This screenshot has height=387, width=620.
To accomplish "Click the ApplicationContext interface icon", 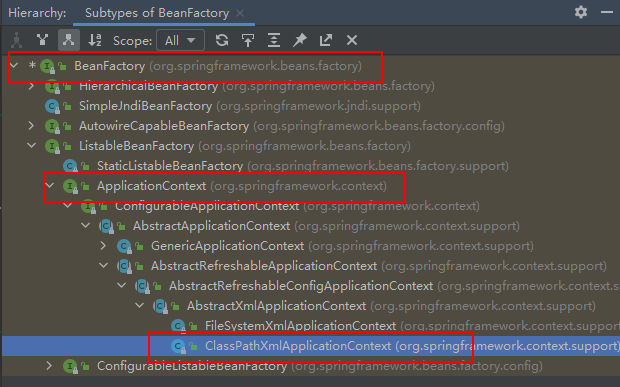I will click(x=70, y=186).
